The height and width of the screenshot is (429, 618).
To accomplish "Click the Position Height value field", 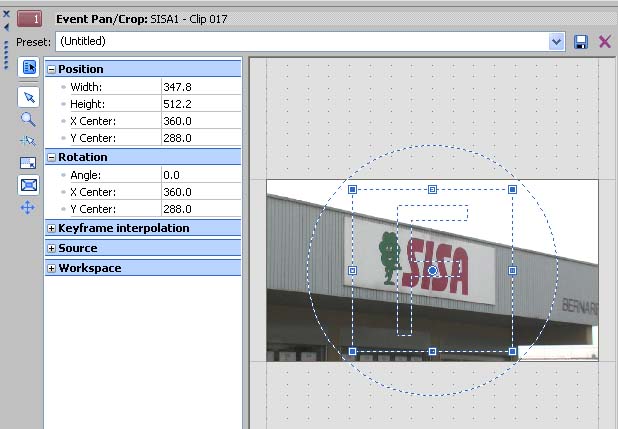I will pyautogui.click(x=200, y=104).
